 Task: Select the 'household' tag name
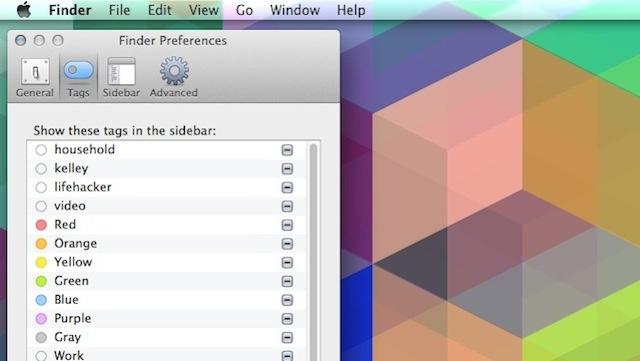tap(84, 149)
